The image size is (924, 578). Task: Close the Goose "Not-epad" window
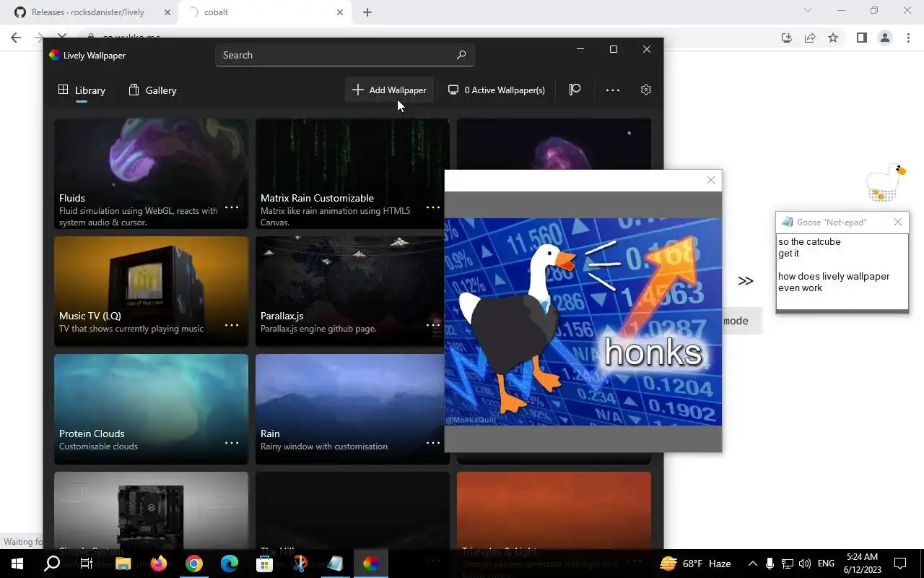898,222
